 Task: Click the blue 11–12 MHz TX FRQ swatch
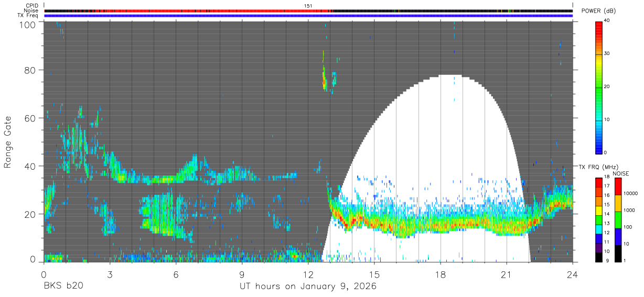[x=599, y=238]
